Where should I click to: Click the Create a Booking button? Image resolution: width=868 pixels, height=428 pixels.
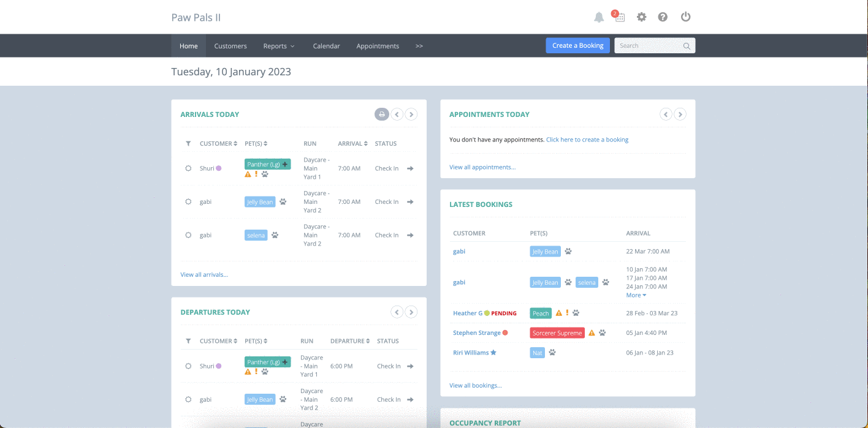578,45
